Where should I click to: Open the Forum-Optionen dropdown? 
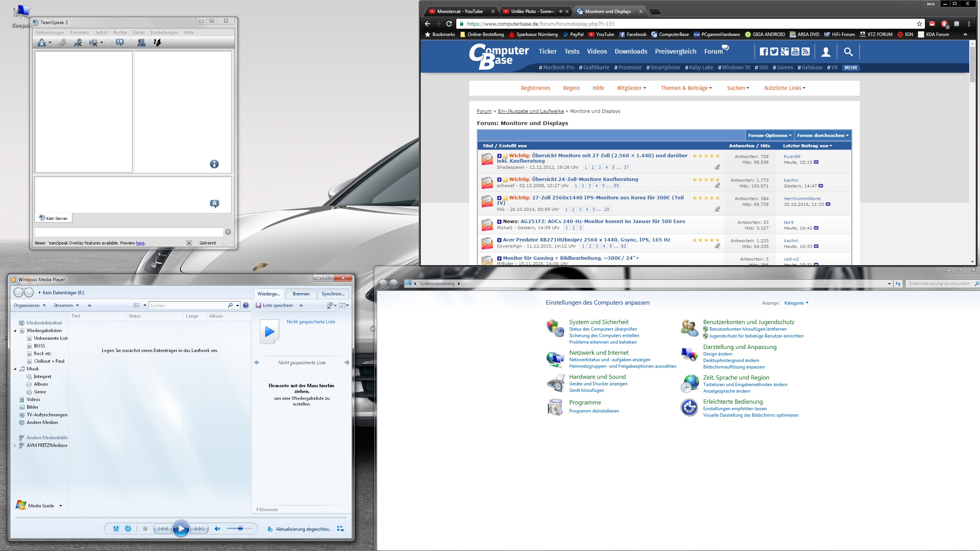pyautogui.click(x=769, y=135)
